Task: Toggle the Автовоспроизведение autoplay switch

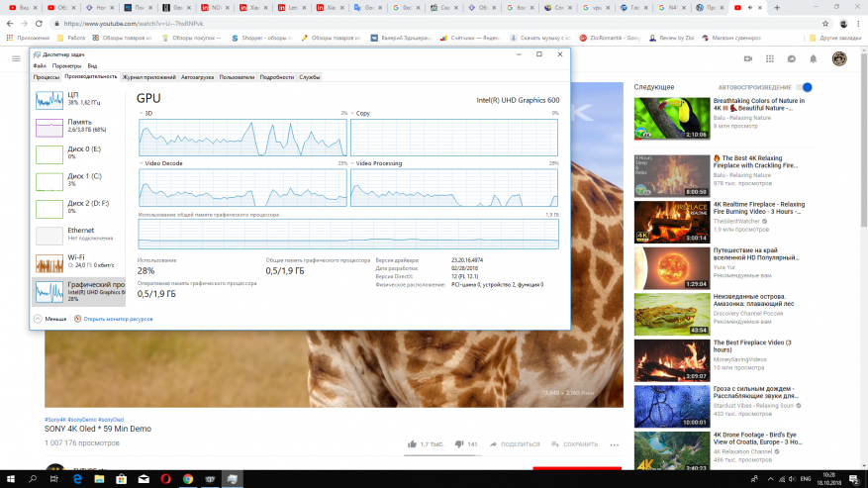Action: [x=805, y=87]
